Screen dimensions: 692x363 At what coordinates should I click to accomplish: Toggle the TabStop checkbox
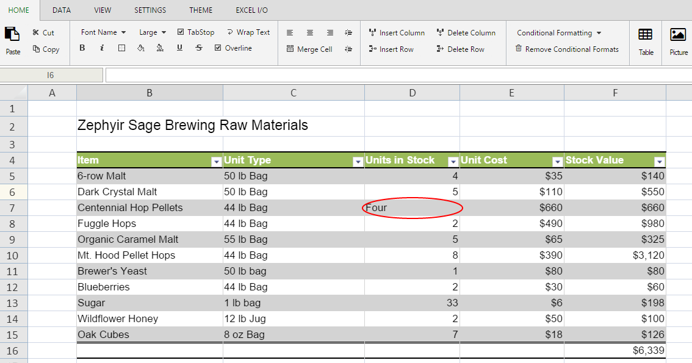tap(181, 32)
